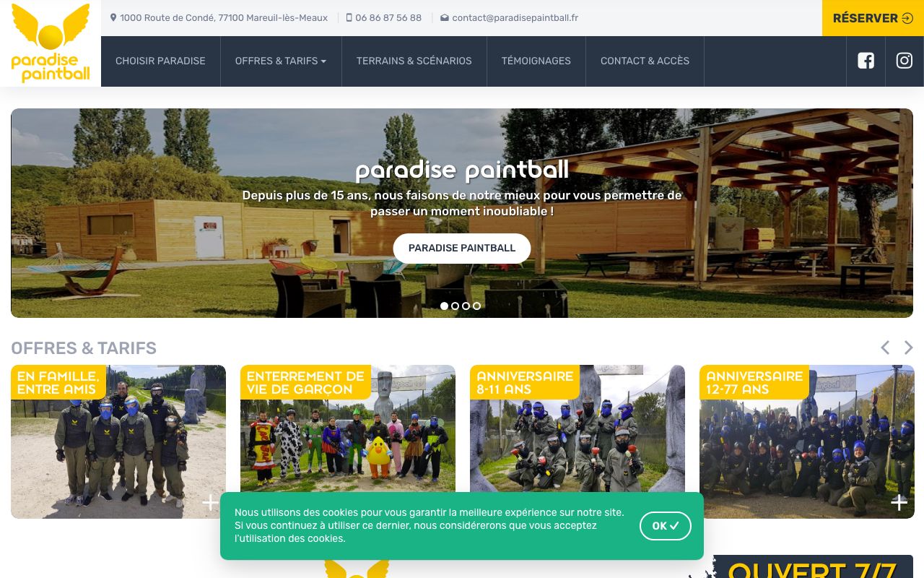Screen dimensions: 924x578
Task: Click the Paradise Paintball winged logo
Action: (51, 43)
